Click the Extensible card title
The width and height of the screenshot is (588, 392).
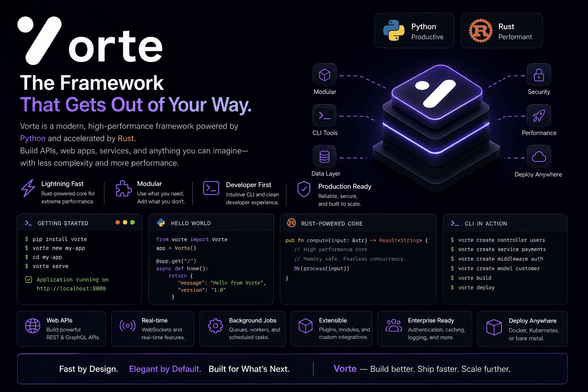(x=333, y=320)
